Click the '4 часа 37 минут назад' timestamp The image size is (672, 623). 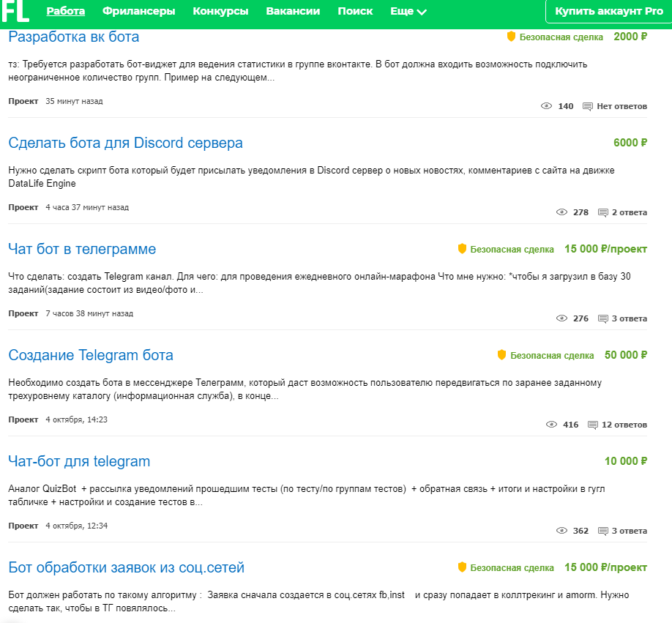coord(87,207)
